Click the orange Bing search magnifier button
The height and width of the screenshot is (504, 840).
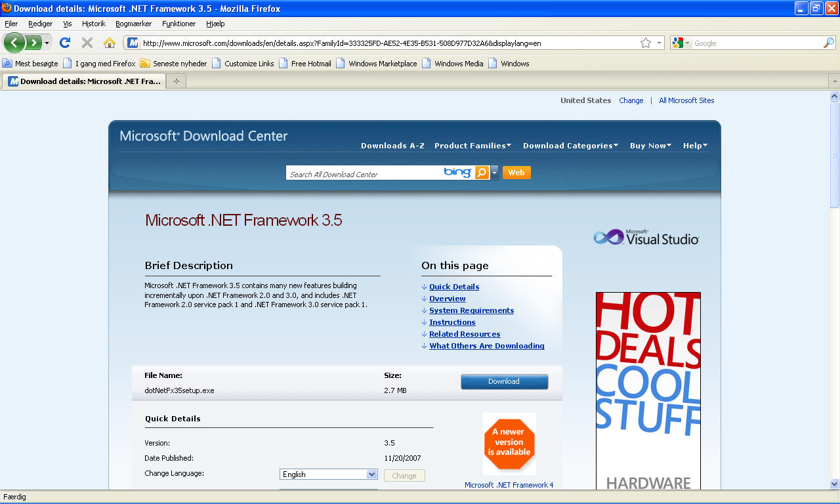(x=482, y=173)
